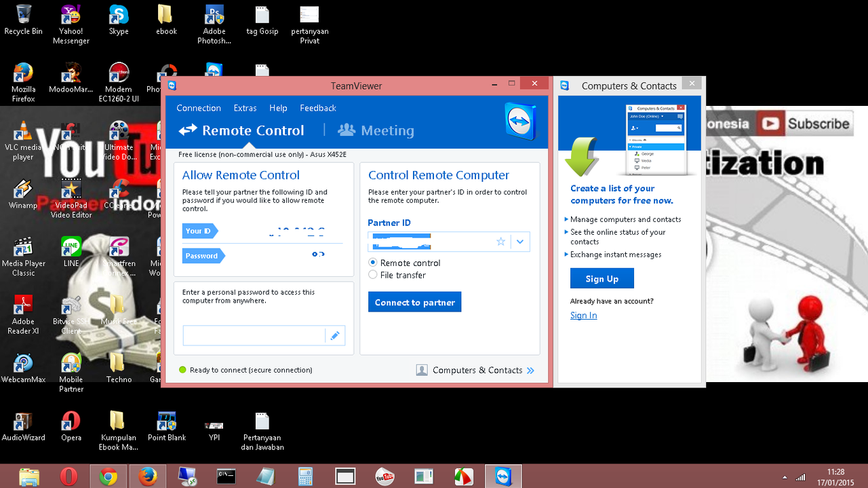Switch to the Remote Control tab
The image size is (868, 488).
pos(241,130)
